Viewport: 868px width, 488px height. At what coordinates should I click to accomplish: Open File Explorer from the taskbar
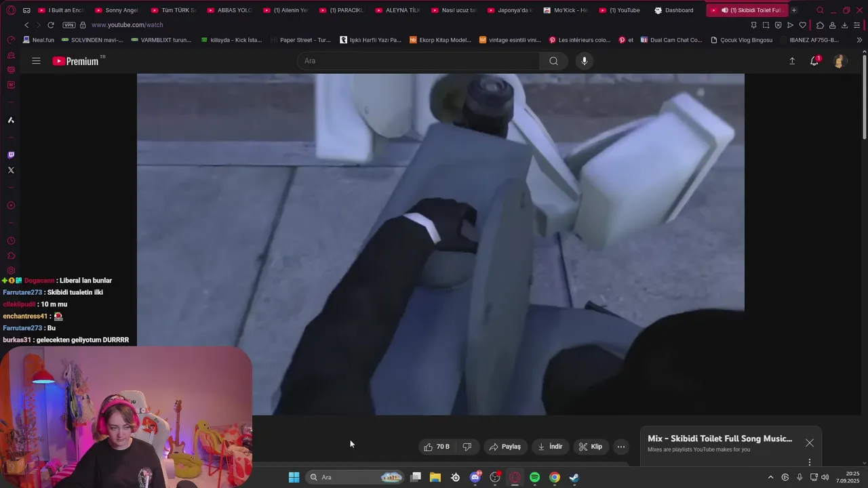(x=435, y=477)
